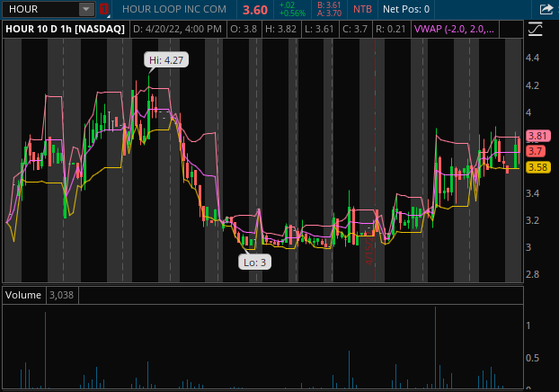This screenshot has width=559, height=392.
Task: Click the HOUR LOOP INC COM name
Action: point(174,9)
